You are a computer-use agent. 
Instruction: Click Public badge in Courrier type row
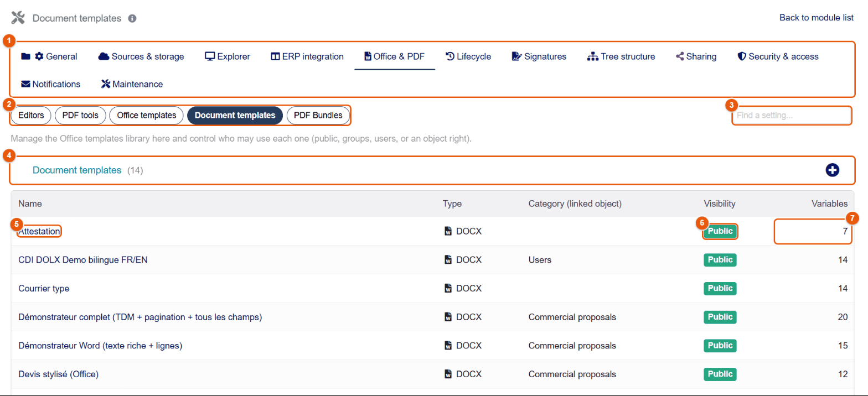pos(720,288)
